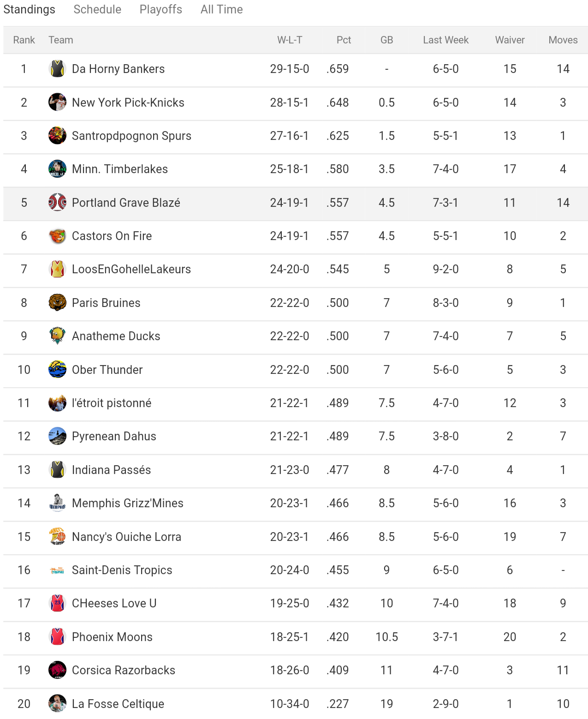Click Paris Bruines bear logo
588x719 pixels.
(57, 303)
